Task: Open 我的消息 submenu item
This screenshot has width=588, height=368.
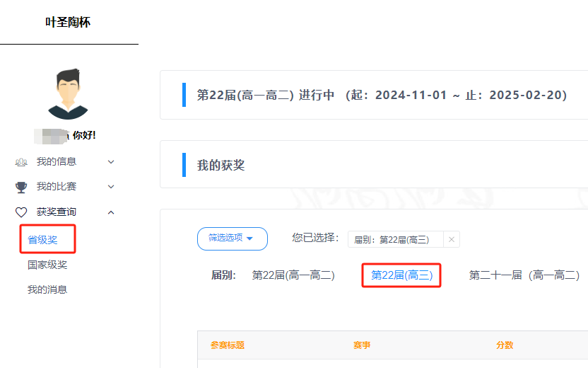Action: tap(47, 289)
